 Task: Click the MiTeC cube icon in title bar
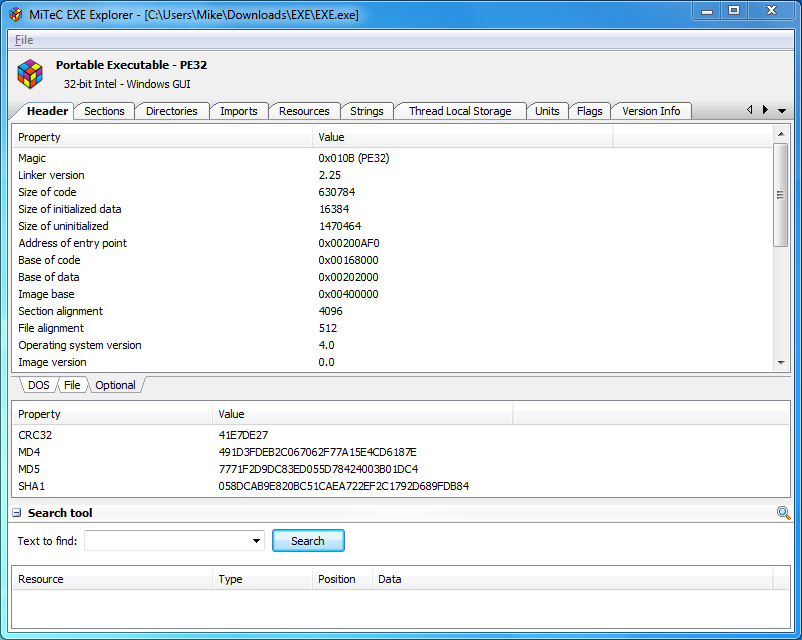coord(16,14)
